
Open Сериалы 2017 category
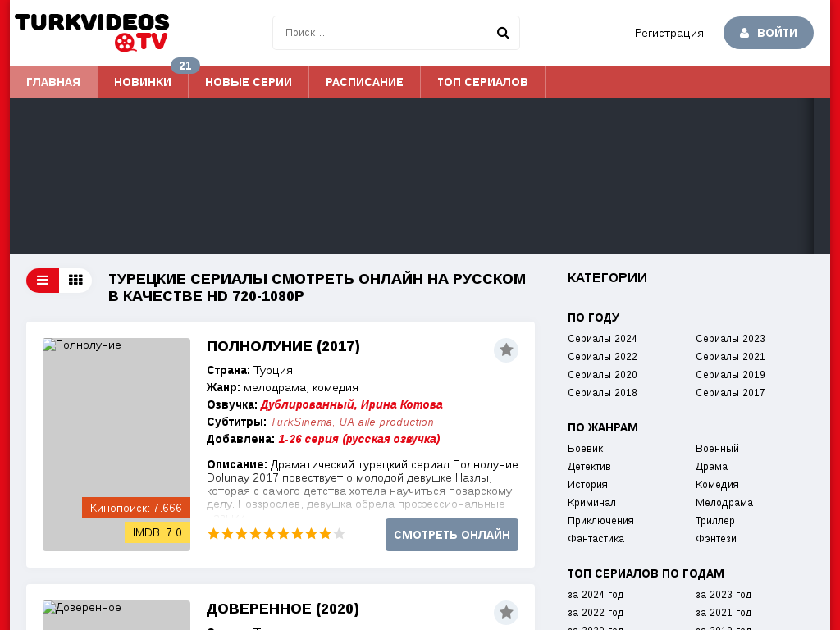731,393
